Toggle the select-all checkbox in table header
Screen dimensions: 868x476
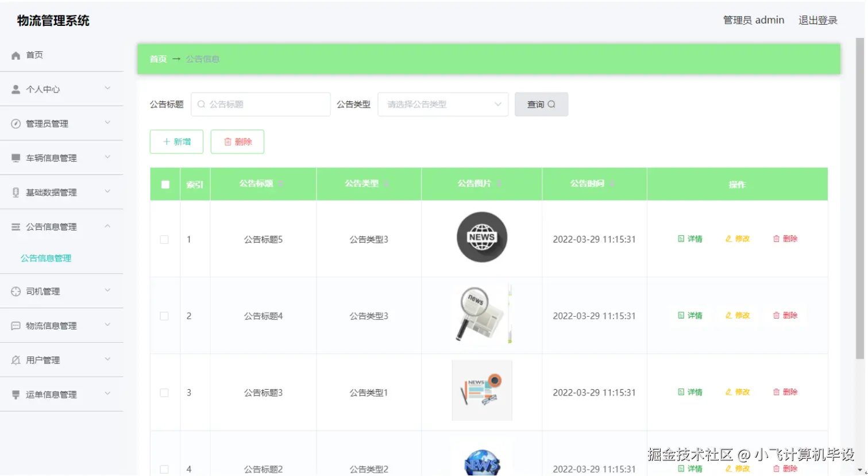pyautogui.click(x=165, y=184)
